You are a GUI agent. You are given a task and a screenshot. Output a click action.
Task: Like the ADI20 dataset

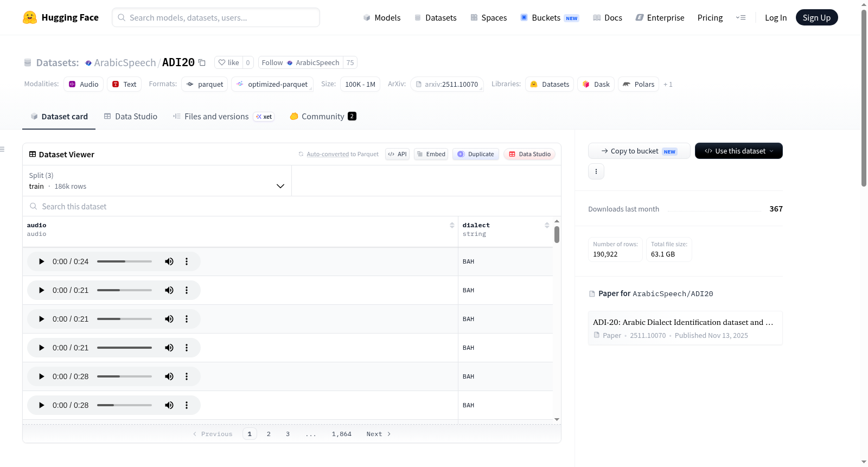[x=228, y=62]
